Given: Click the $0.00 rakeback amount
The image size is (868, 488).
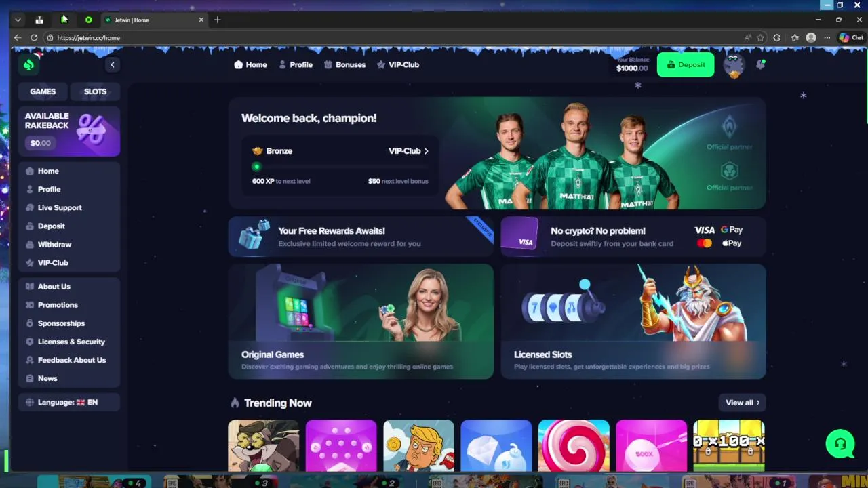Looking at the screenshot, I should click(41, 143).
